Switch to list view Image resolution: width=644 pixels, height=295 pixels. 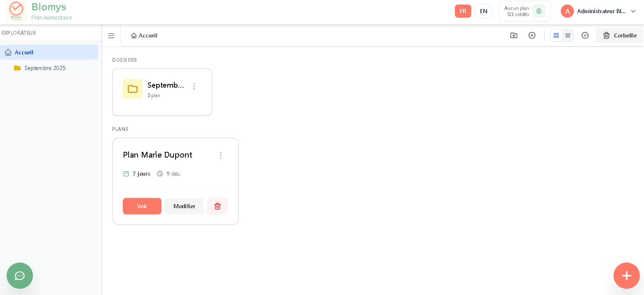568,35
